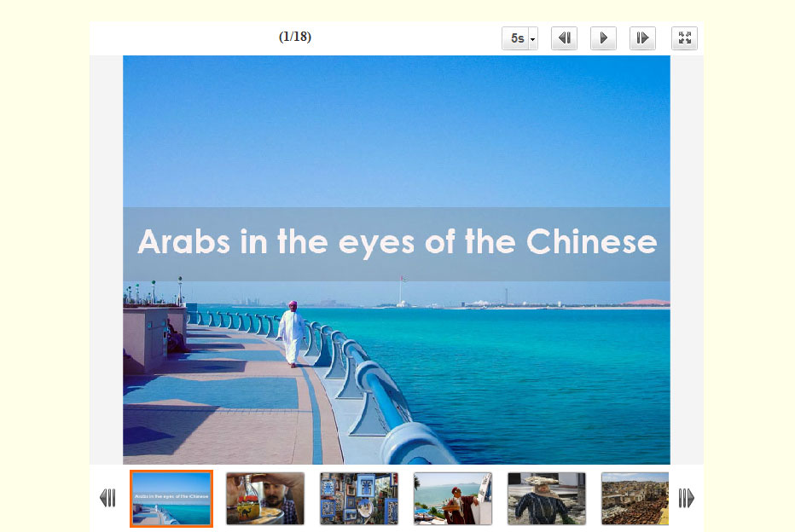The width and height of the screenshot is (795, 532).
Task: Click the gray margin right of the slide
Action: pos(687,260)
